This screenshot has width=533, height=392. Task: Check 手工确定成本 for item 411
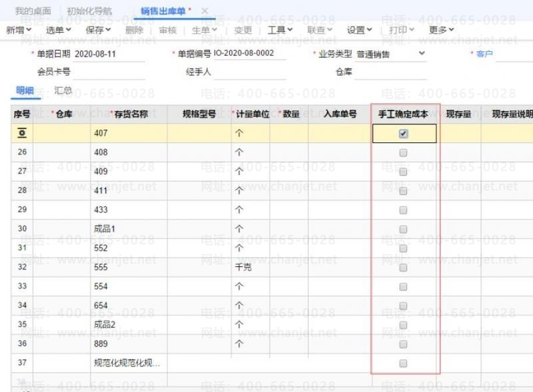pos(404,191)
